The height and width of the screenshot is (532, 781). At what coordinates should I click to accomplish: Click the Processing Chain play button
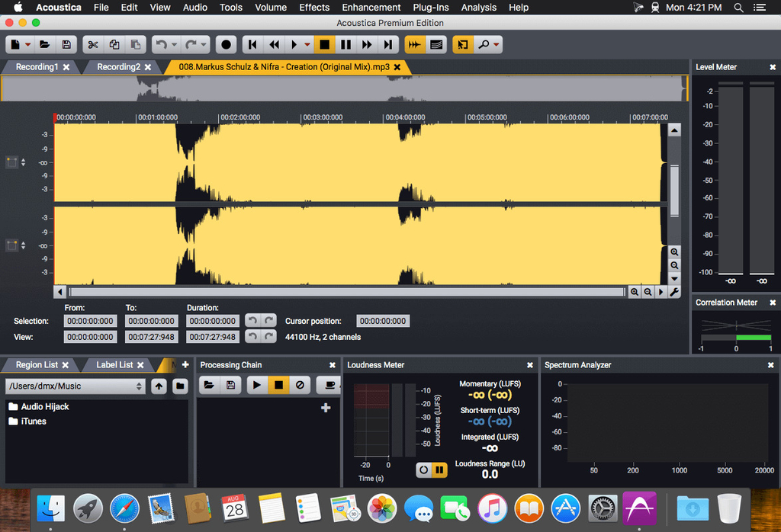(x=257, y=386)
